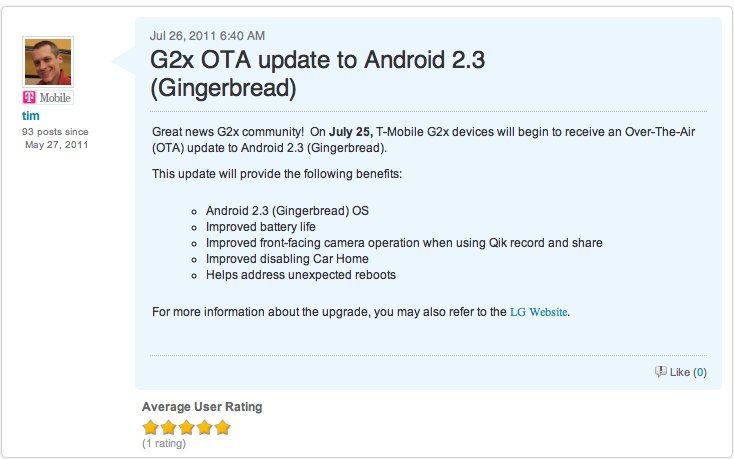Choose the third rating star
The height and width of the screenshot is (459, 734).
(x=186, y=427)
